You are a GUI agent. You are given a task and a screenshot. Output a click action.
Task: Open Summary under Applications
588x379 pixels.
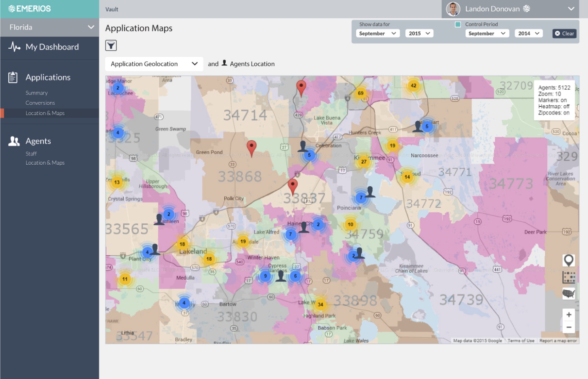point(36,93)
